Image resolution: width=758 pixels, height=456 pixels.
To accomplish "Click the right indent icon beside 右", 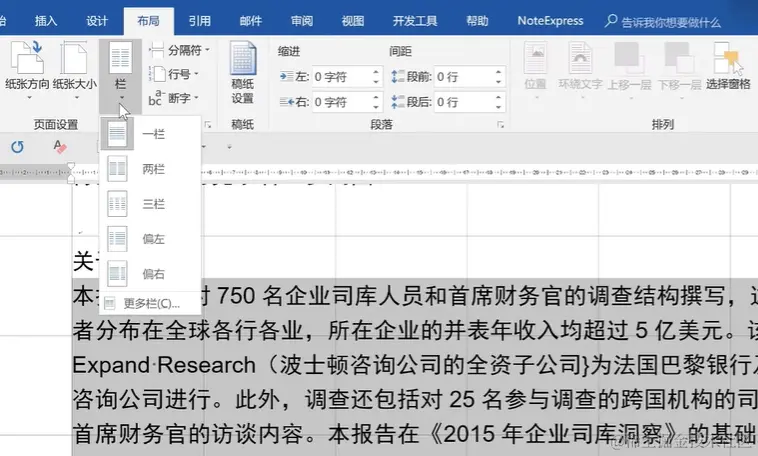I will coord(286,102).
